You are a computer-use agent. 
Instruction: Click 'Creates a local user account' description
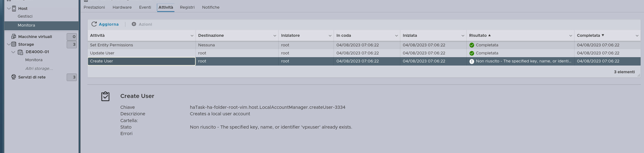tap(220, 114)
